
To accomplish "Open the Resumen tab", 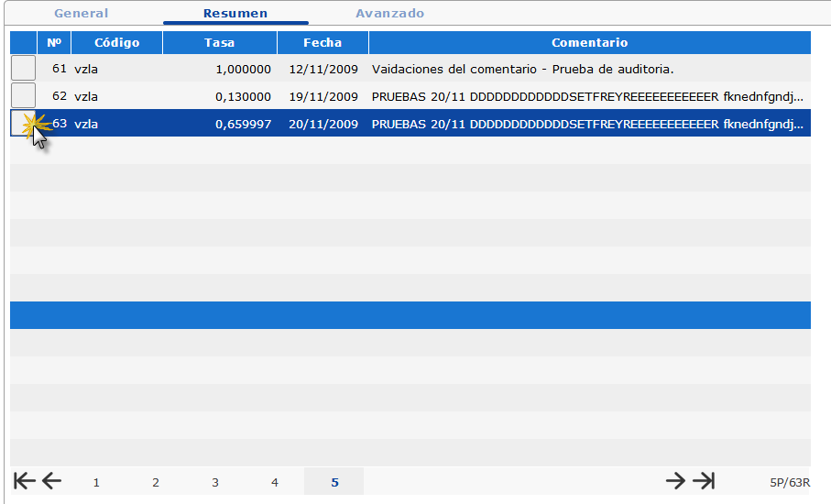I will click(x=235, y=14).
